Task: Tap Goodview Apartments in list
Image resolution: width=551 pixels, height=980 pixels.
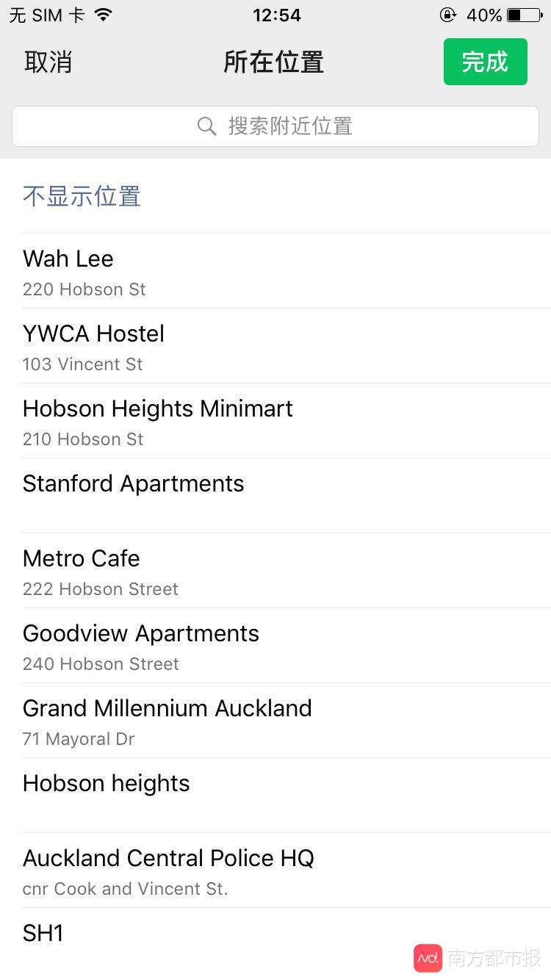Action: 275,646
